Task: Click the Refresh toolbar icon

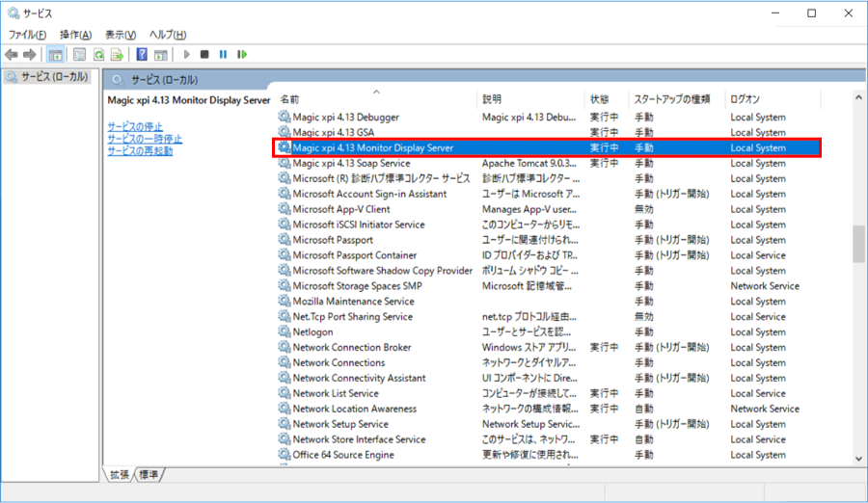Action: (98, 55)
